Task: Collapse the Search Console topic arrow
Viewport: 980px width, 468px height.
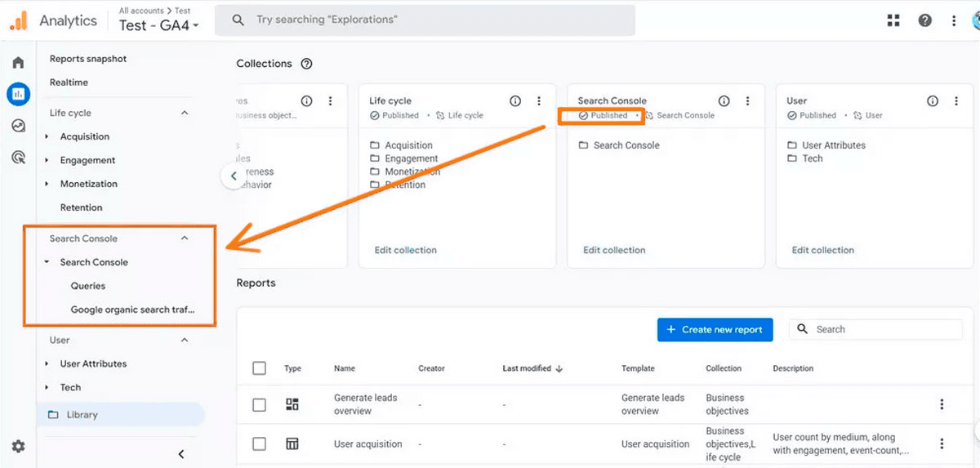Action: (x=47, y=262)
